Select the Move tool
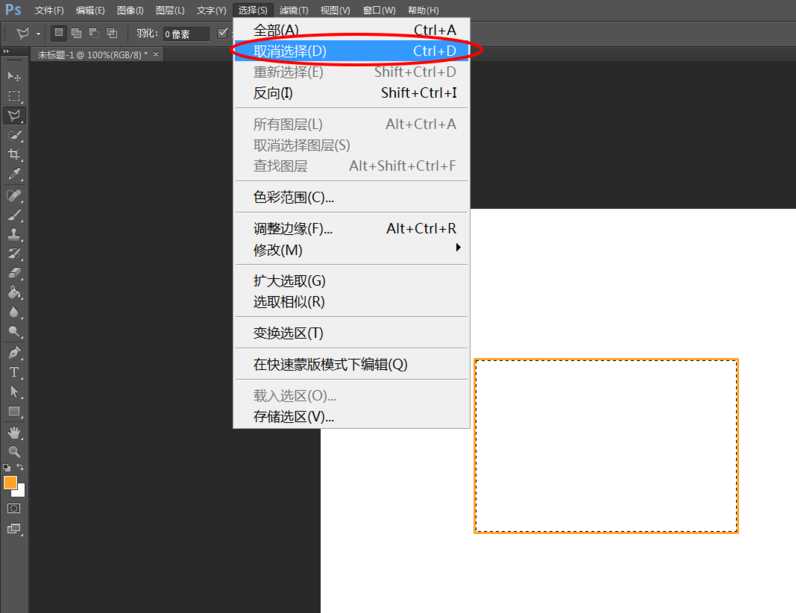Image resolution: width=796 pixels, height=613 pixels. coord(14,76)
